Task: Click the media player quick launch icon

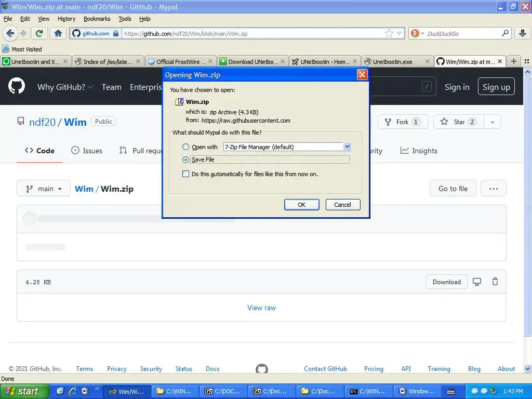Action: 85,391
